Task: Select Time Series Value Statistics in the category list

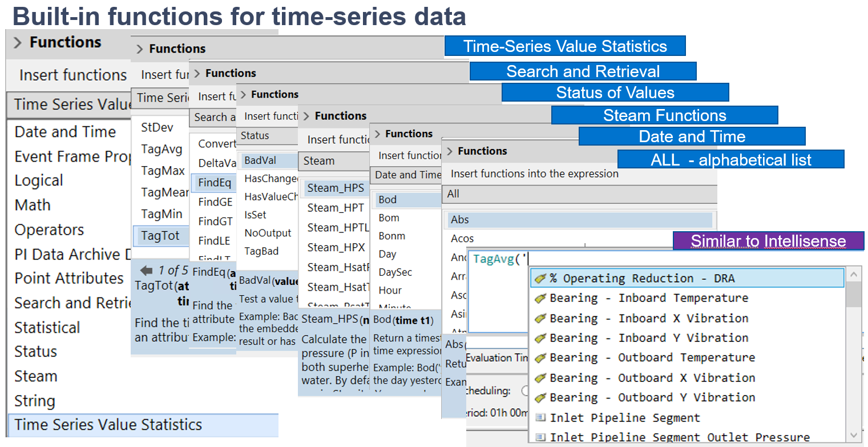Action: (x=108, y=425)
